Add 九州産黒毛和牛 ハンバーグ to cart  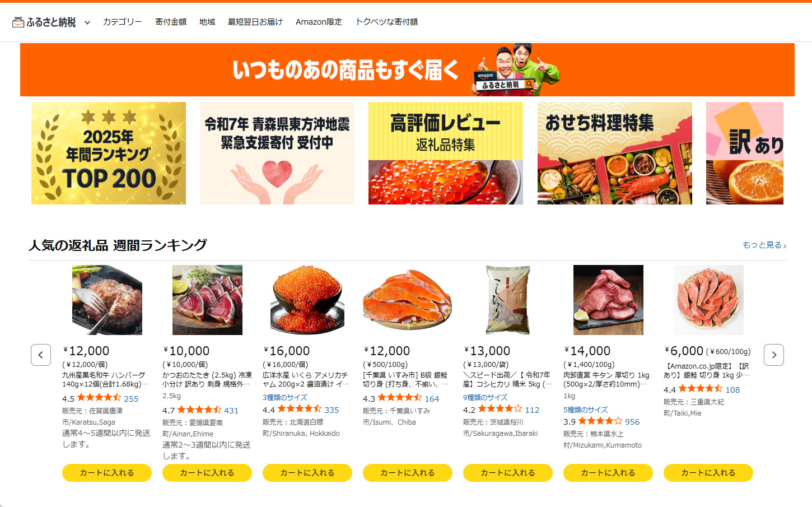click(x=107, y=473)
